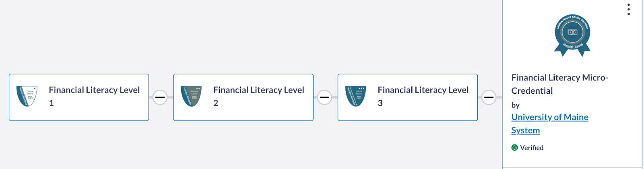Image resolution: width=644 pixels, height=169 pixels.
Task: Open the University of Maine System link
Action: point(550,124)
